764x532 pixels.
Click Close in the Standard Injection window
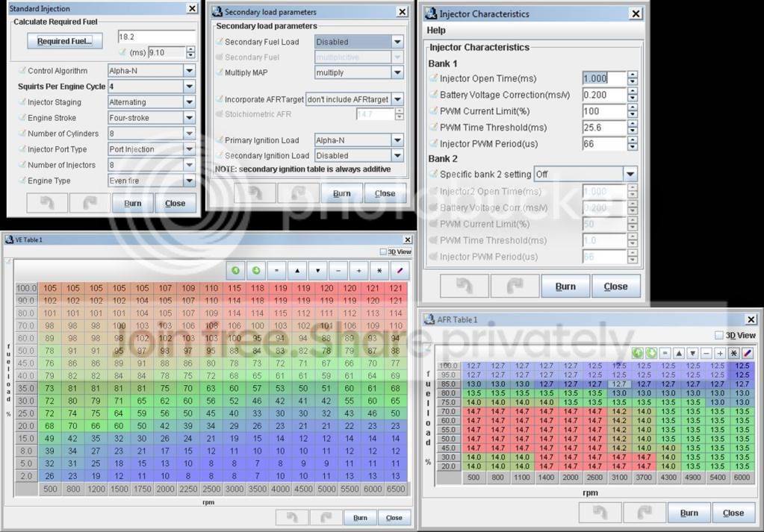[x=175, y=203]
